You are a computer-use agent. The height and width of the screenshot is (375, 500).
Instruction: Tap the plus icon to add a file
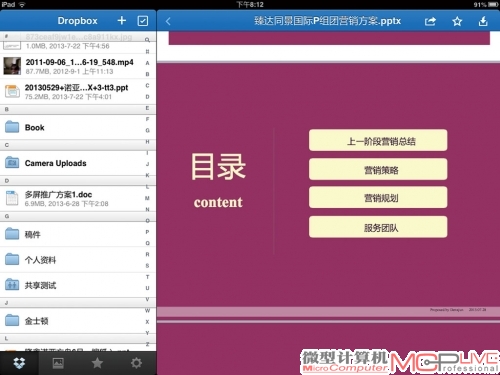122,21
